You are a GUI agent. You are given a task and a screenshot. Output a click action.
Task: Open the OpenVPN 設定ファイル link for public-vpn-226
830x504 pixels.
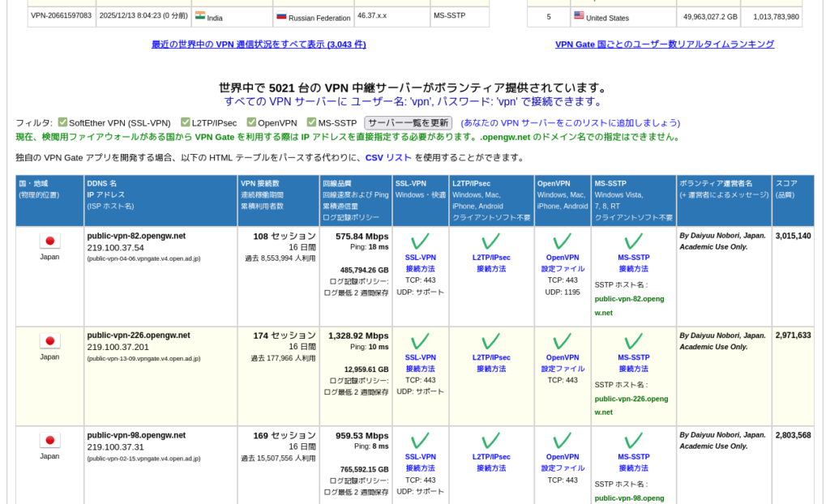562,362
